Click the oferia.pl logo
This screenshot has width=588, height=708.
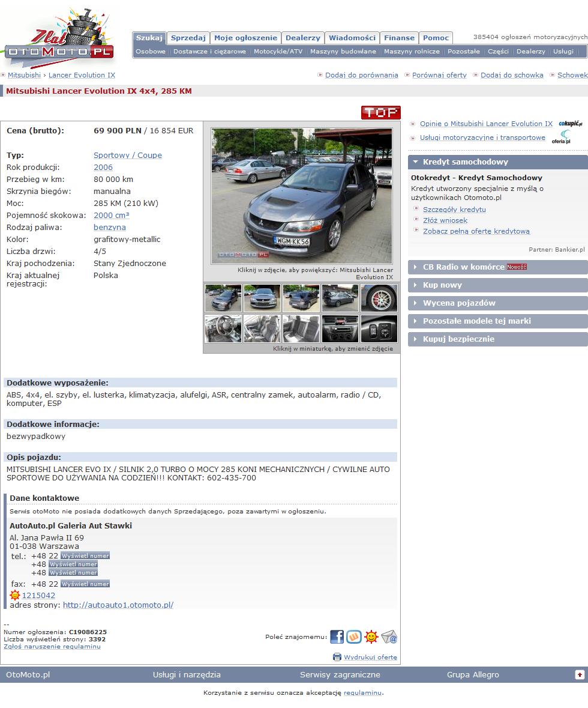pos(562,138)
